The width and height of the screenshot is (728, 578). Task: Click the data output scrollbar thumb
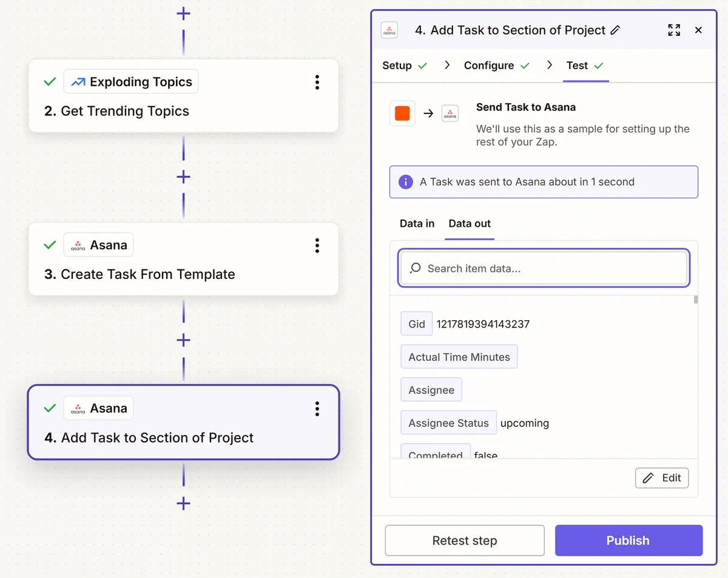(x=696, y=300)
